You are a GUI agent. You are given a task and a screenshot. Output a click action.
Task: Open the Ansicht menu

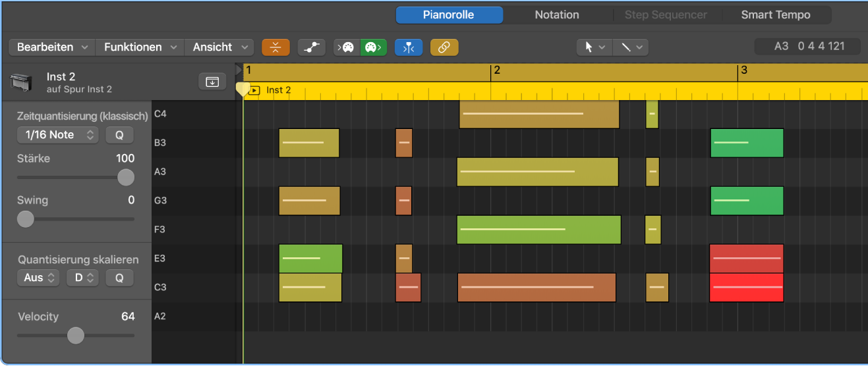point(219,47)
